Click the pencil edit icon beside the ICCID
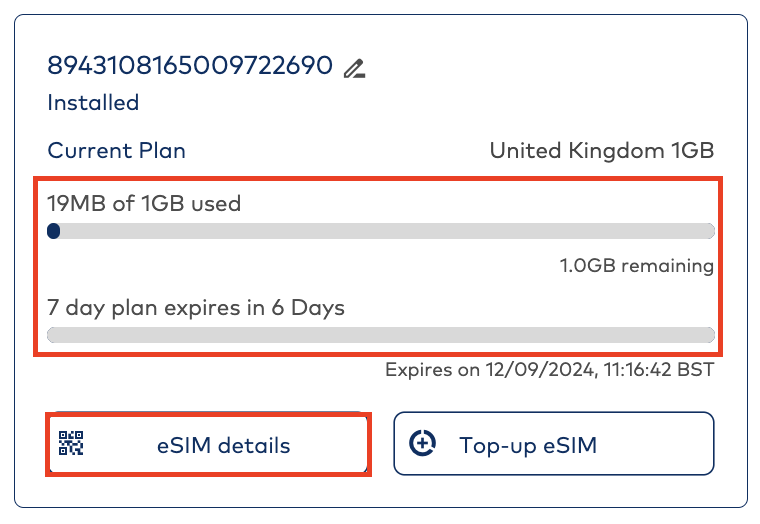 pyautogui.click(x=354, y=68)
